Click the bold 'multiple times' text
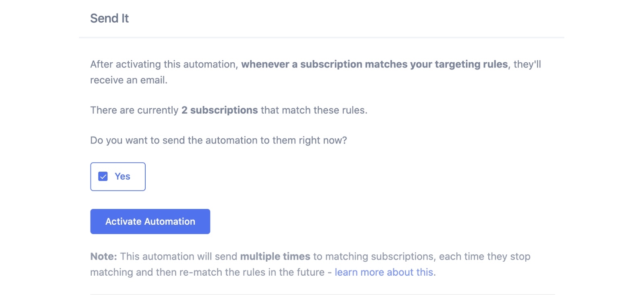Screen dimensions: 644x295 pyautogui.click(x=275, y=256)
